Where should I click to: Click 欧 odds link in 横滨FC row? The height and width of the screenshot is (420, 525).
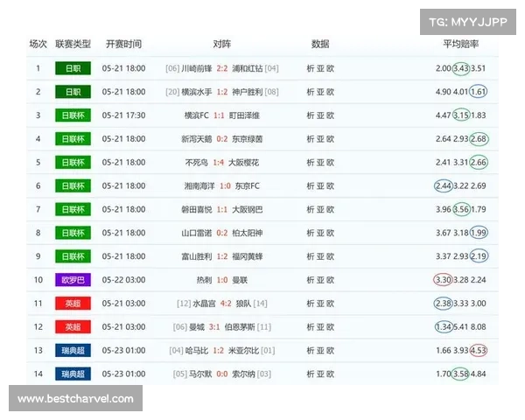point(330,115)
